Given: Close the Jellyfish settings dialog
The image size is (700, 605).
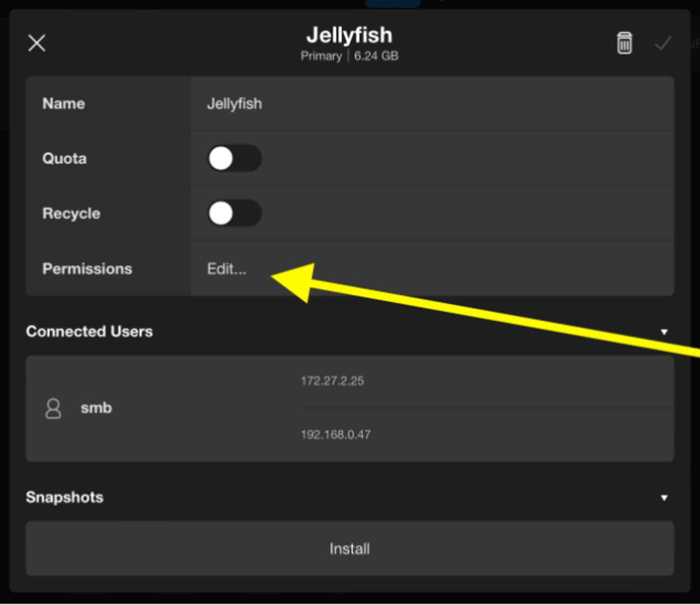Looking at the screenshot, I should point(37,43).
